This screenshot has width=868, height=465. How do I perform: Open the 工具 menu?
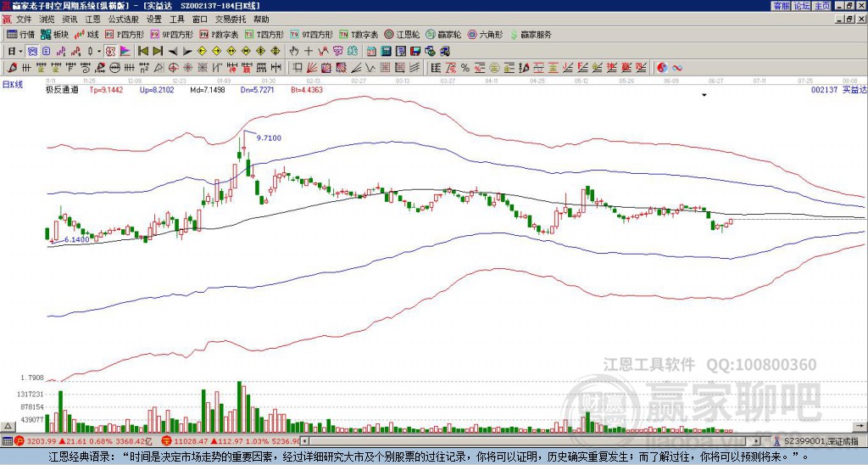[x=176, y=20]
